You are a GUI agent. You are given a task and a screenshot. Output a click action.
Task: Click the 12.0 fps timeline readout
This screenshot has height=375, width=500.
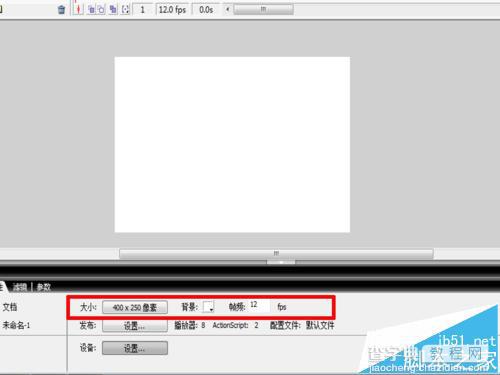click(172, 10)
